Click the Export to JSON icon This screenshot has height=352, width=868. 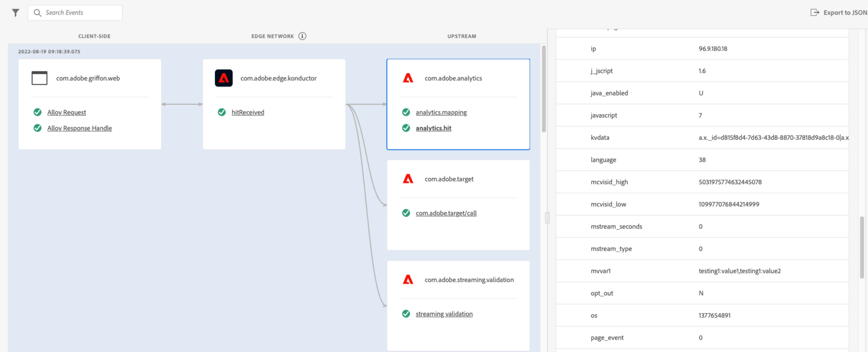tap(814, 13)
